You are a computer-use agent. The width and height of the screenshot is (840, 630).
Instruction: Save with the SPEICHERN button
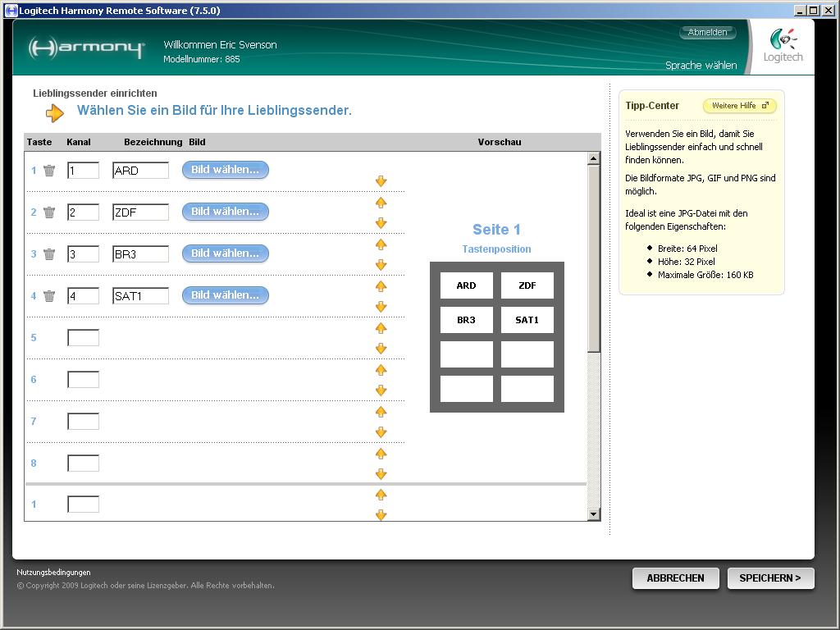click(770, 578)
